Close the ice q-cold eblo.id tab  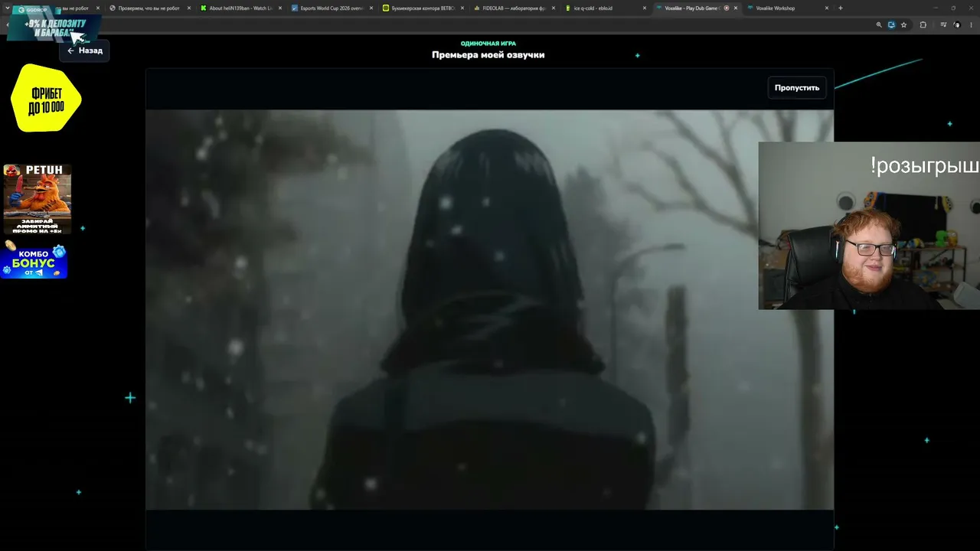[644, 8]
